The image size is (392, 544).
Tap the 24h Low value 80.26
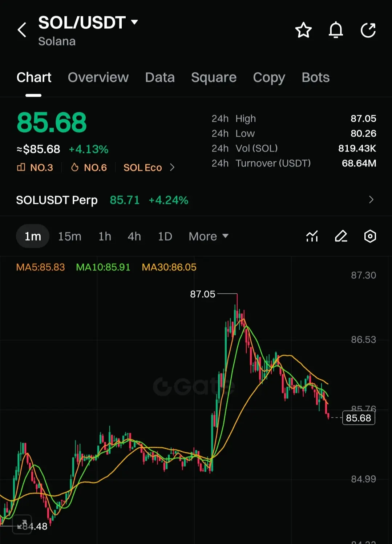tap(363, 133)
